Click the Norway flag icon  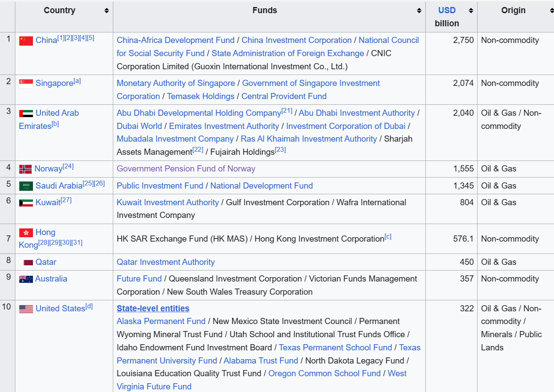coord(25,169)
